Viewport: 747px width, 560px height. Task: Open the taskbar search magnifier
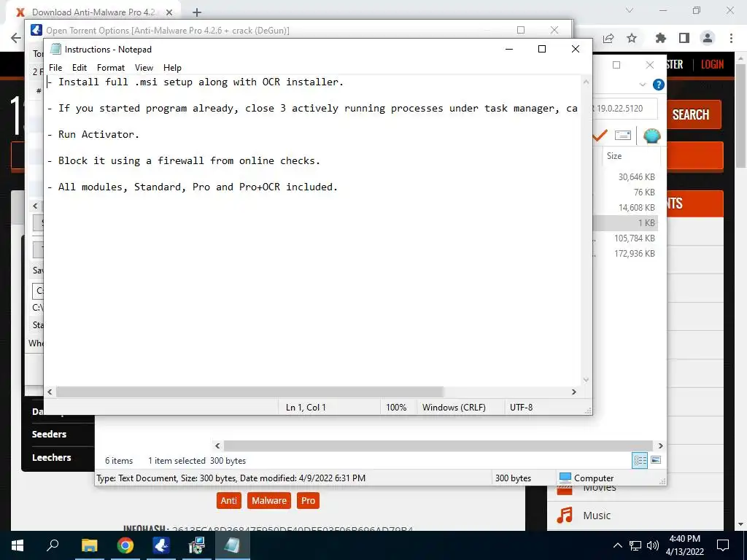pos(53,545)
